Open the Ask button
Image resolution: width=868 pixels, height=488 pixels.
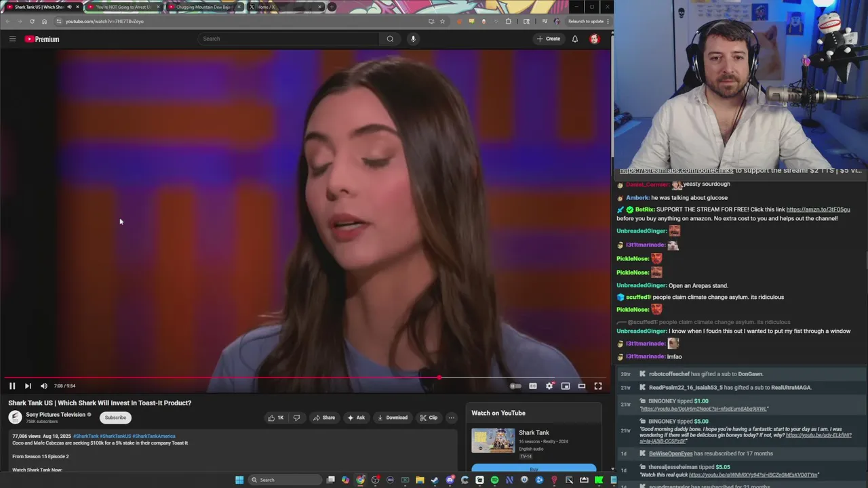(356, 418)
